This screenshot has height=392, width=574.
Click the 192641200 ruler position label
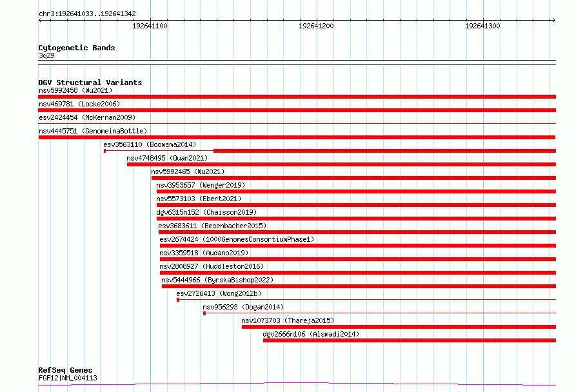pyautogui.click(x=316, y=26)
